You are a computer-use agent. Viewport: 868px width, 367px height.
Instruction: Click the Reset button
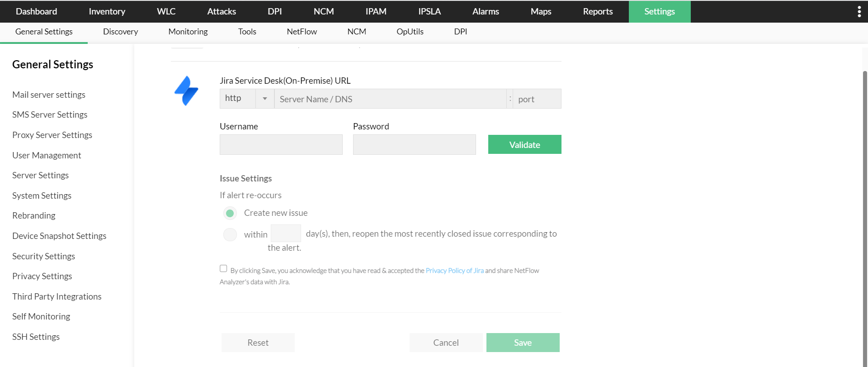(x=258, y=343)
